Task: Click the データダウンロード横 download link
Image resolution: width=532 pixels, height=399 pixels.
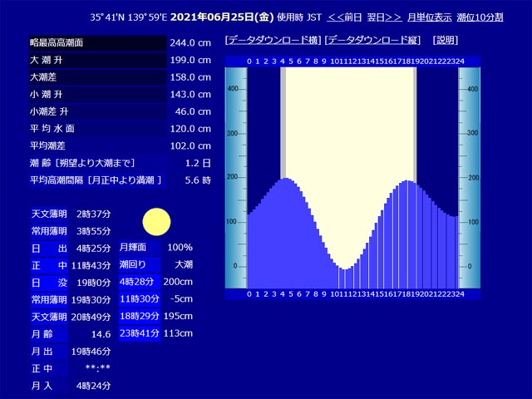Action: 273,41
